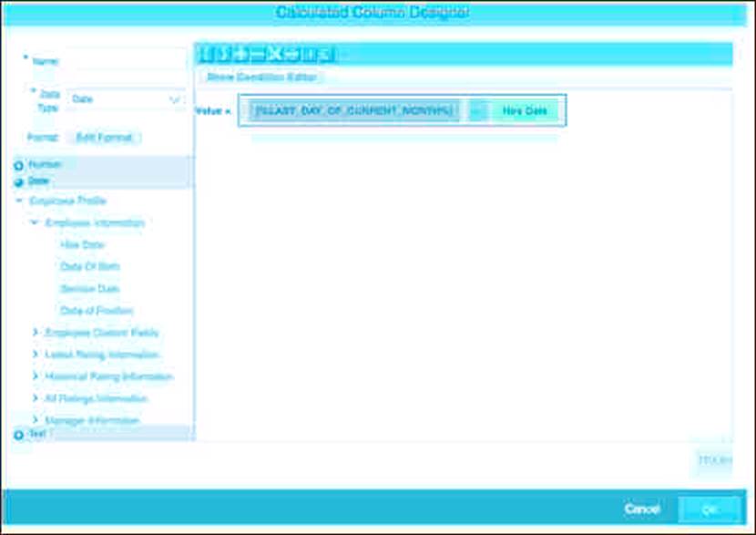This screenshot has width=756, height=535.
Task: Open the Show Condition Editor tab
Action: [261, 77]
